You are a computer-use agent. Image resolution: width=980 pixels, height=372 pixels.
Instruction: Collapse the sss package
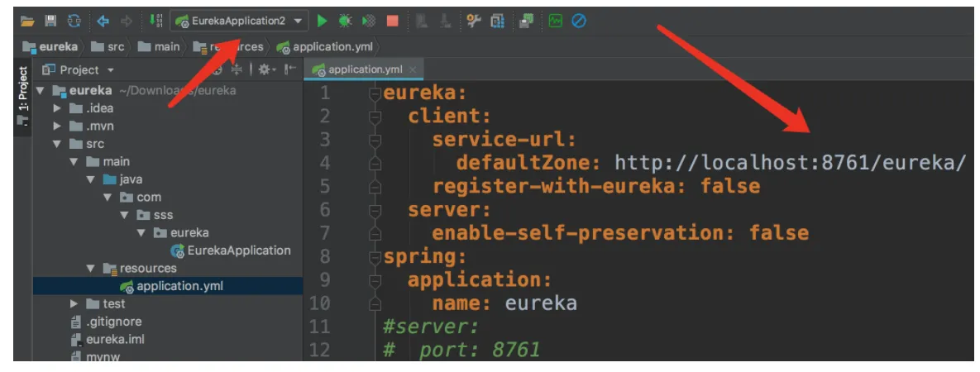(x=125, y=215)
